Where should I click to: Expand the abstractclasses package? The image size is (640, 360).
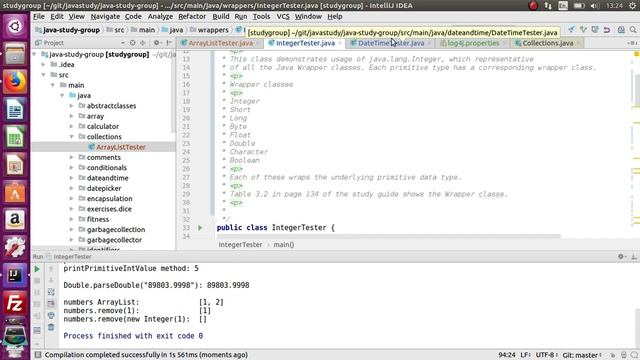pyautogui.click(x=72, y=106)
